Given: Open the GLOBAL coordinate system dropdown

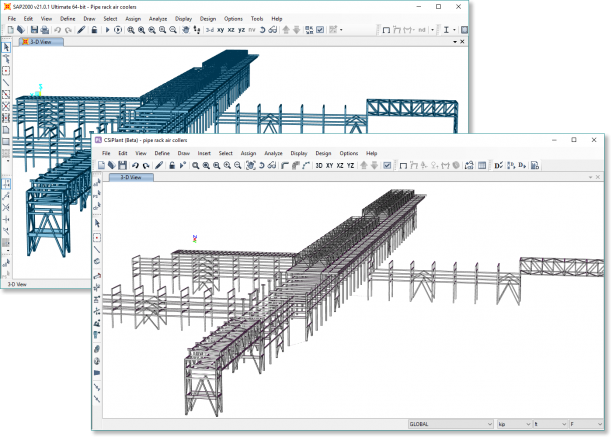Looking at the screenshot, I should click(451, 424).
